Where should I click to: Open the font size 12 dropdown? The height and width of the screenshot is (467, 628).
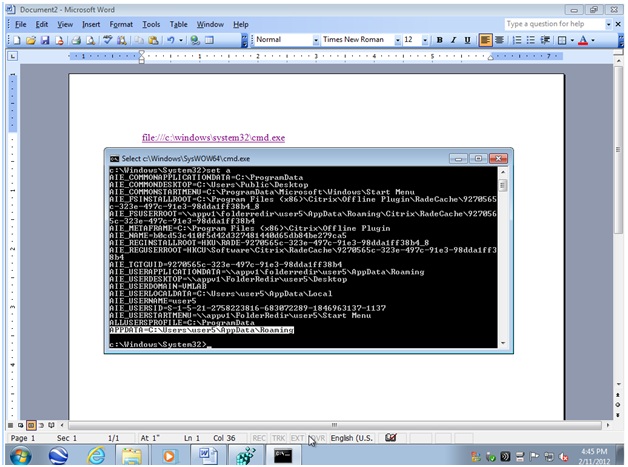[425, 40]
